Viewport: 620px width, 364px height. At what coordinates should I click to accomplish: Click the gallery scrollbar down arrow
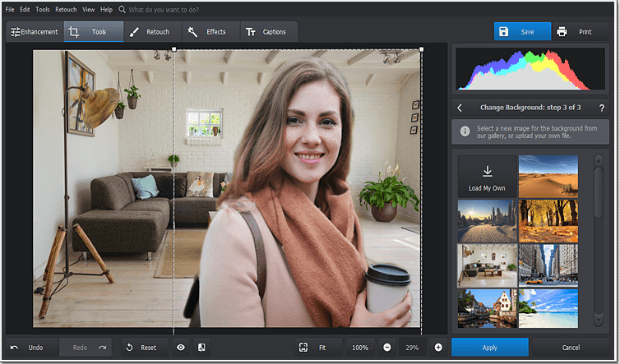[x=599, y=320]
